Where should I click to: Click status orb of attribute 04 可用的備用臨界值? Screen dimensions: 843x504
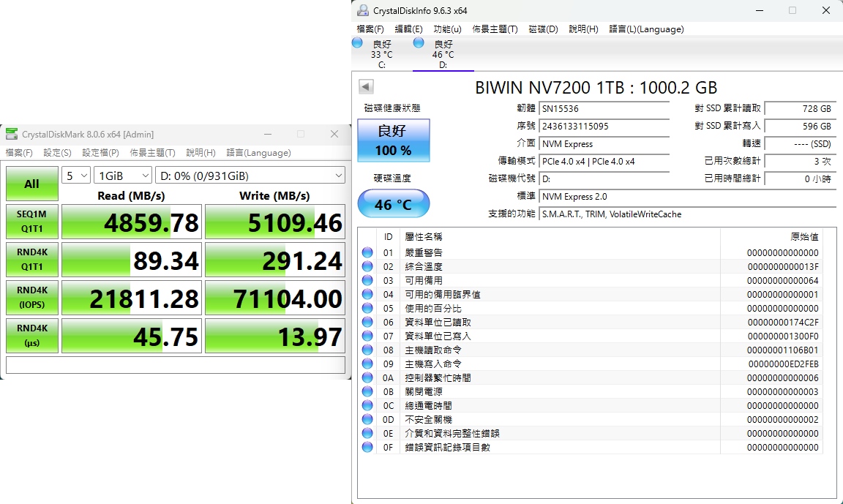pos(368,295)
